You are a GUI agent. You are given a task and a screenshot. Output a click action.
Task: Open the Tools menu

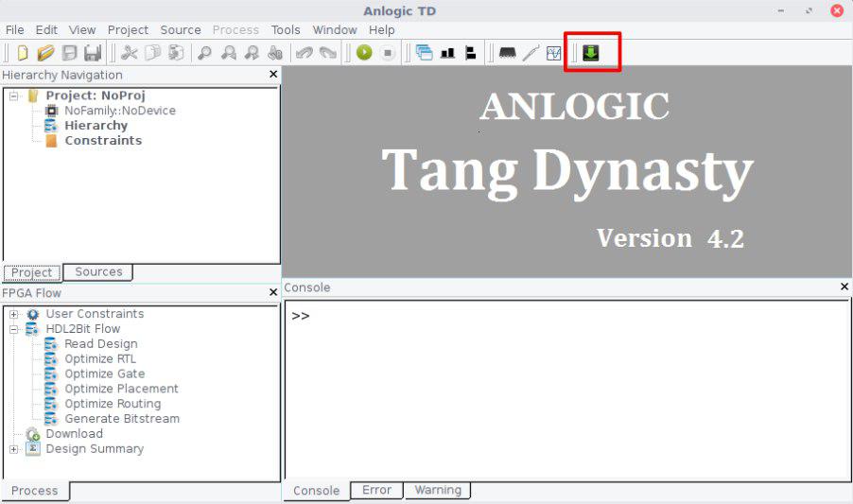click(286, 30)
